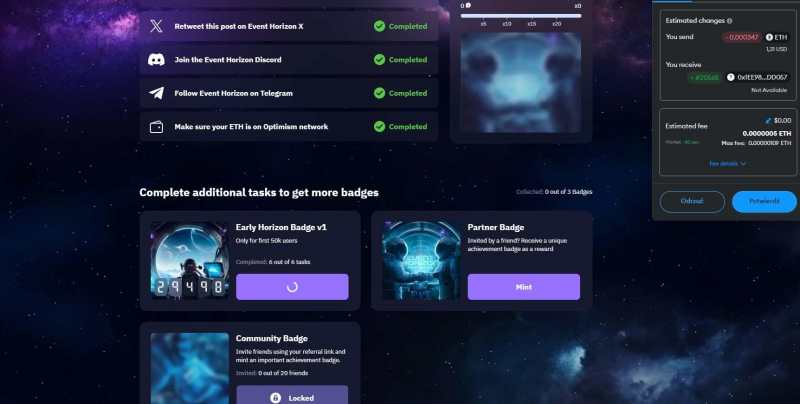
Task: Open the Join the Event Horizon Discord task
Action: coord(289,60)
